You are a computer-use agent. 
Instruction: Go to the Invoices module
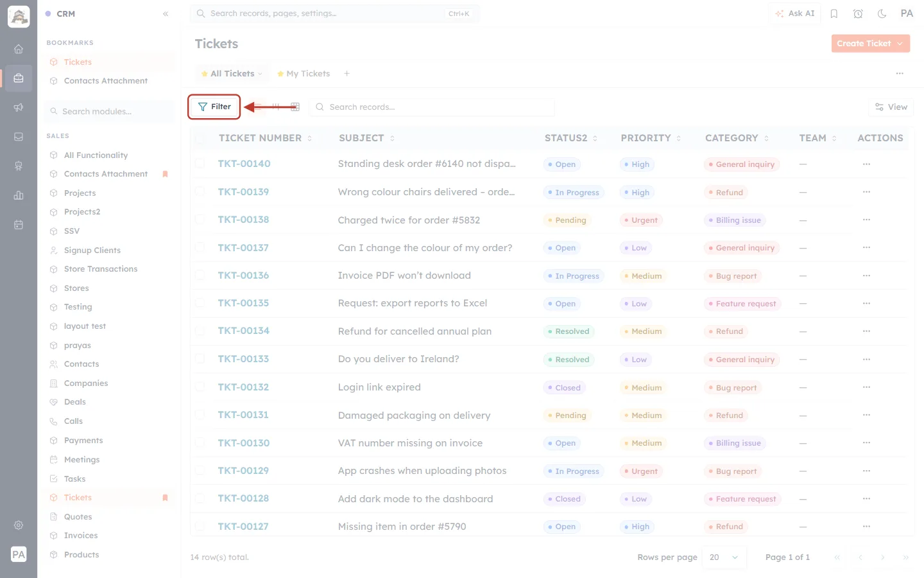[x=81, y=536]
